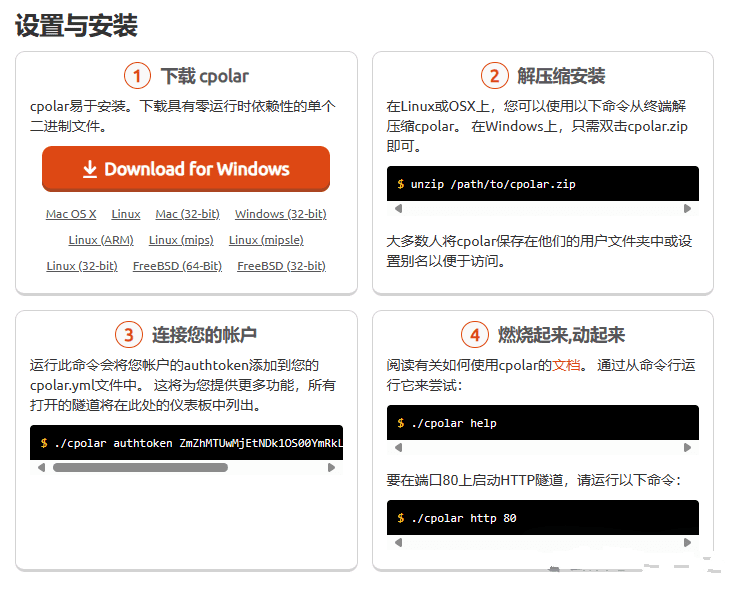Click the ./cpolar authtoken command code block
Viewport: 751px width, 592px height.
[186, 443]
